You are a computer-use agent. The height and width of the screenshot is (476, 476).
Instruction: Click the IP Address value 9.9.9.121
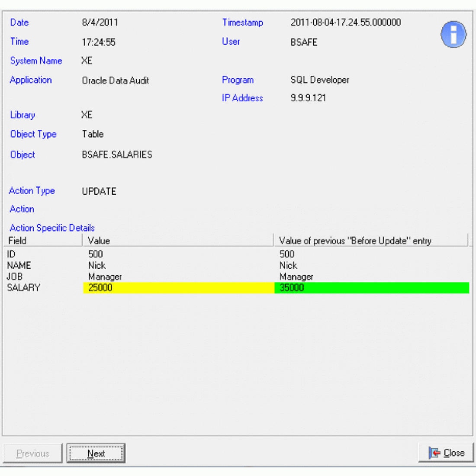coord(308,98)
